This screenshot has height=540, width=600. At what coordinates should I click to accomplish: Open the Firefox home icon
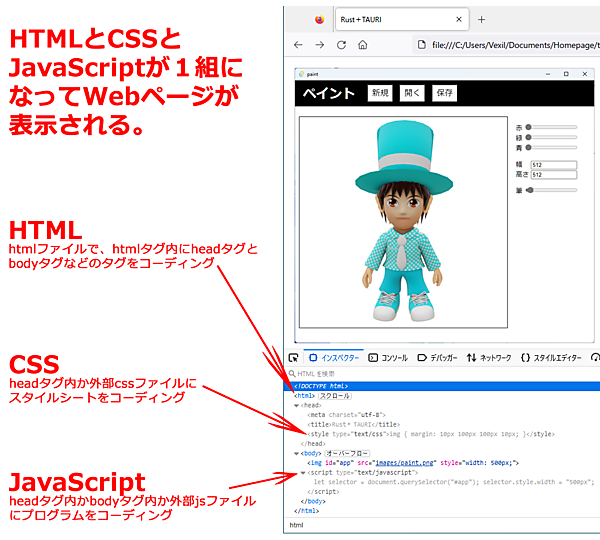pos(362,45)
